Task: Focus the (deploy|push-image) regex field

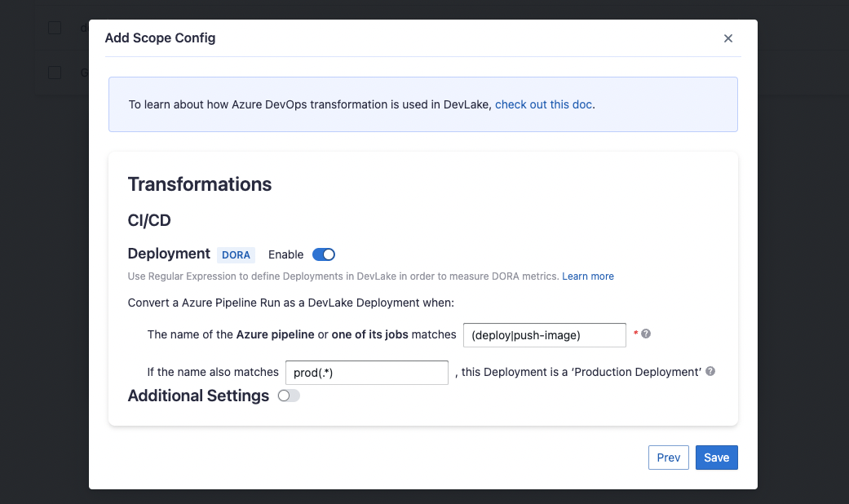Action: pyautogui.click(x=544, y=334)
